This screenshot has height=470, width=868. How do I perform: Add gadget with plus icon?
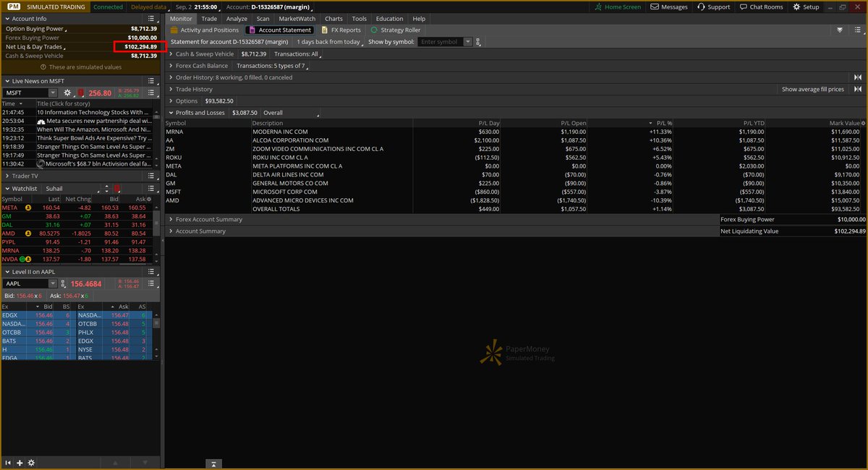(x=20, y=463)
